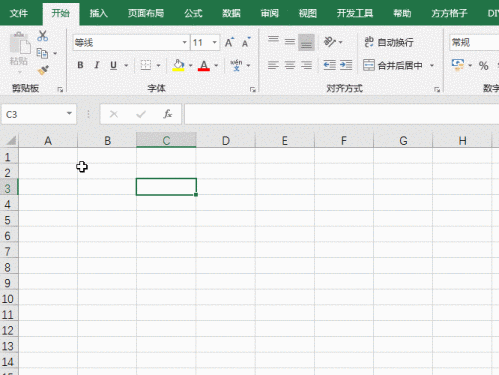Expand underline style dropdown arrow

[126, 65]
